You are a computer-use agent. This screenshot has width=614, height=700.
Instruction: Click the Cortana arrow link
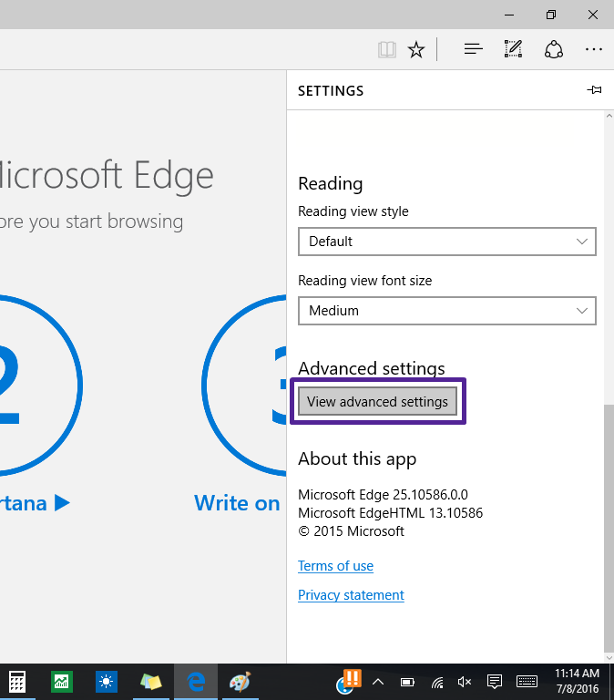click(x=35, y=503)
